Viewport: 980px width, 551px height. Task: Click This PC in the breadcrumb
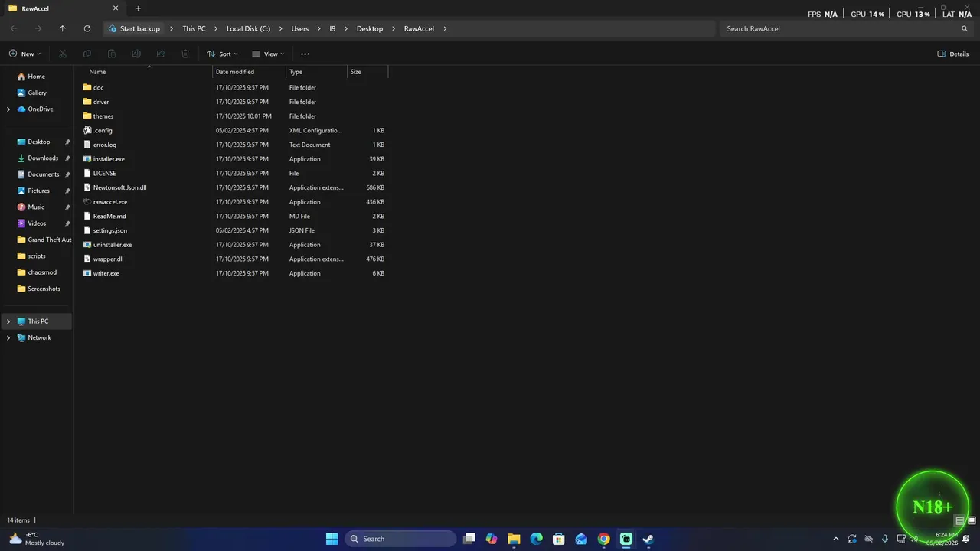pos(194,28)
